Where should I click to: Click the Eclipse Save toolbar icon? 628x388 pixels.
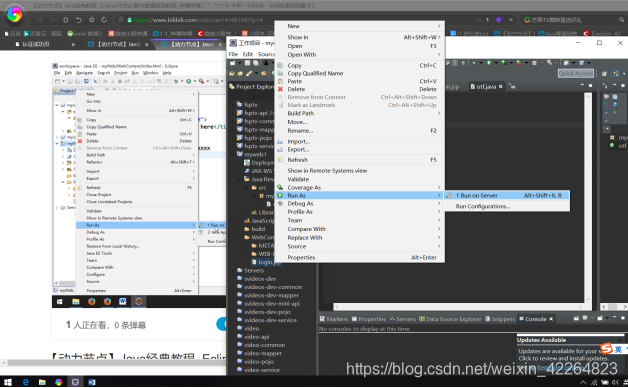point(248,63)
